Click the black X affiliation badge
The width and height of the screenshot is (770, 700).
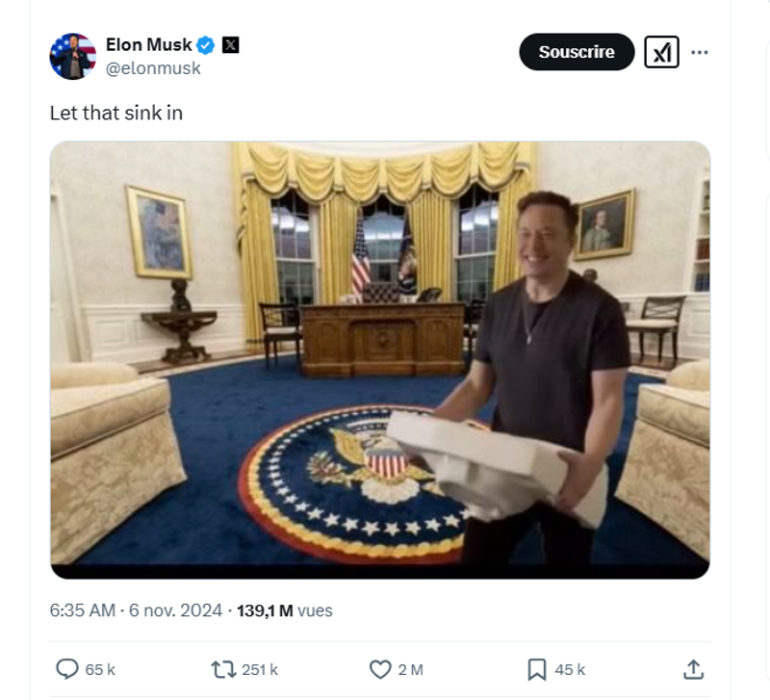pos(230,45)
